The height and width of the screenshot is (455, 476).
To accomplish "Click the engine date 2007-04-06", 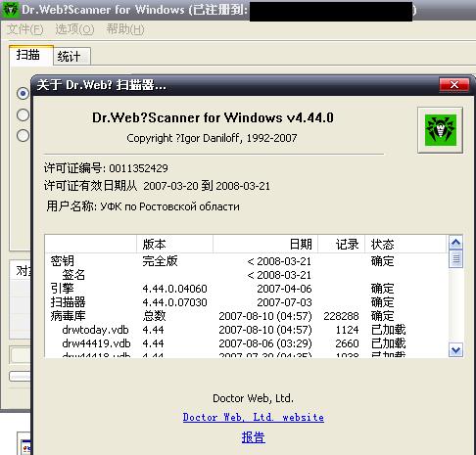I will pyautogui.click(x=284, y=289).
